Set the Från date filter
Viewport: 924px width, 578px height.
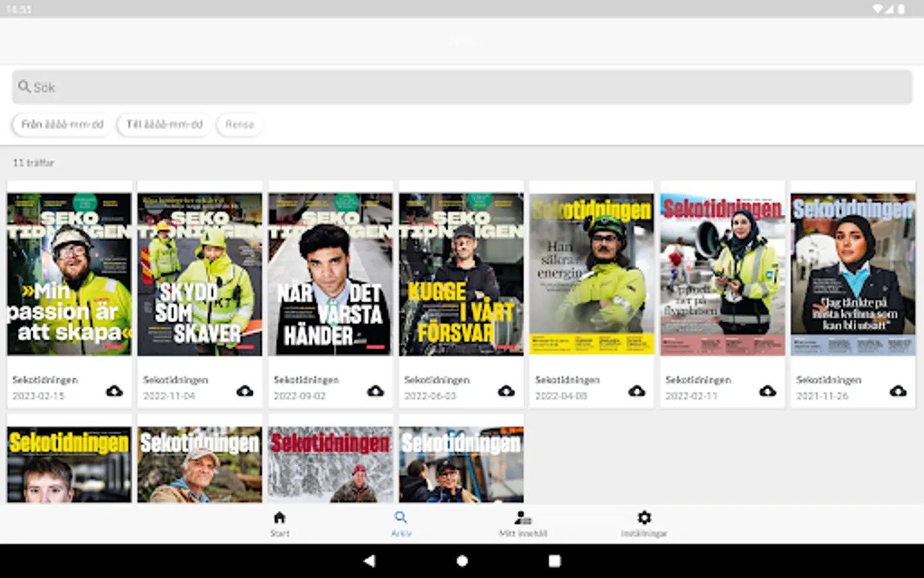pyautogui.click(x=62, y=124)
